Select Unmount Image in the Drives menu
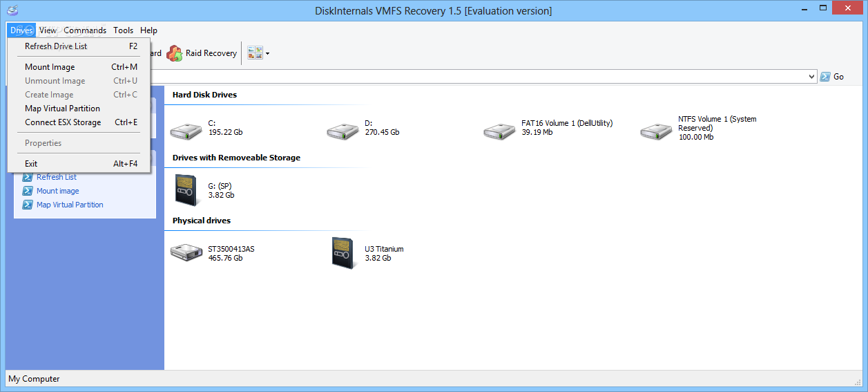Screen dimensions: 868x392 click(x=79, y=81)
